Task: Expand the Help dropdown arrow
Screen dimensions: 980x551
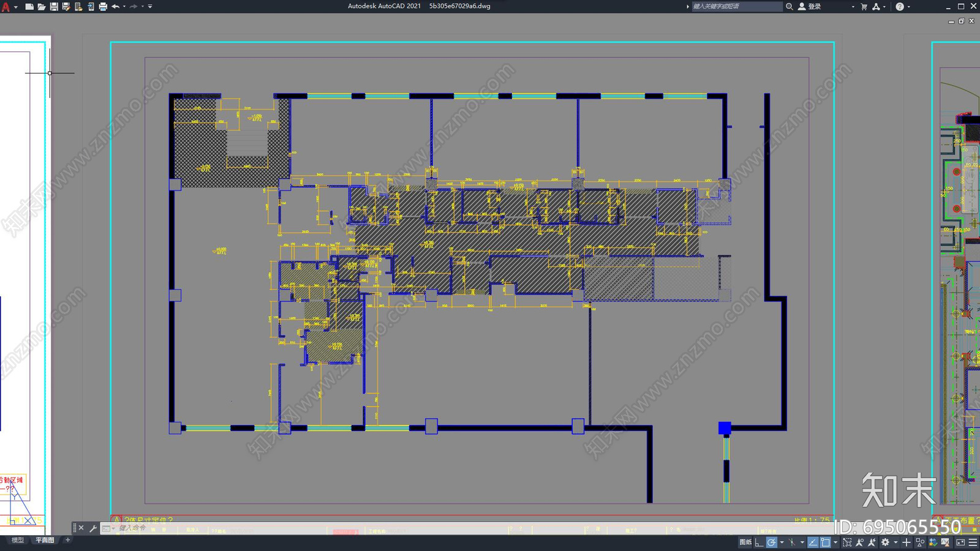Action: pos(908,6)
